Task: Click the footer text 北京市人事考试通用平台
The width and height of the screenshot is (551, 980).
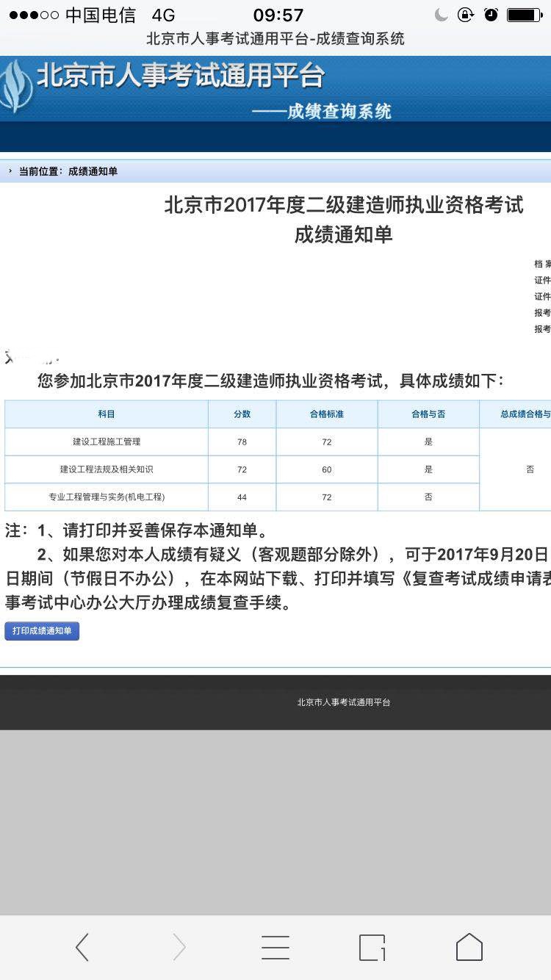Action: point(344,702)
